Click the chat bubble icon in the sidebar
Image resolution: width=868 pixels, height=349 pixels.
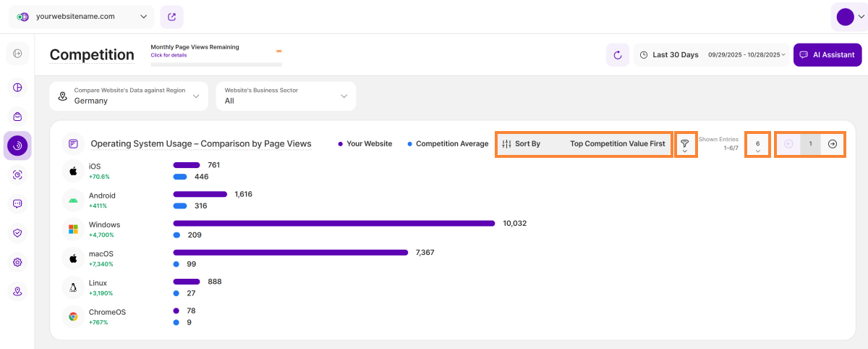(17, 204)
